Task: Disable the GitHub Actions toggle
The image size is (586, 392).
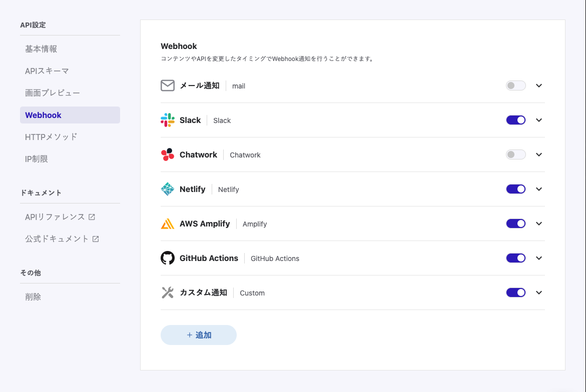Action: (516, 258)
